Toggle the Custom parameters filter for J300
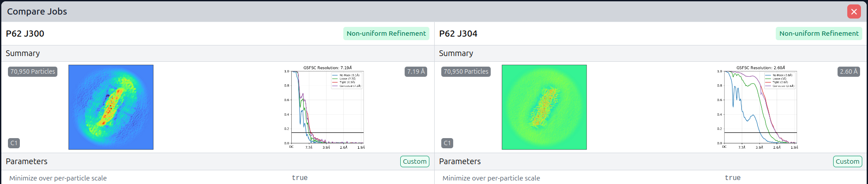868x184 pixels. click(x=414, y=161)
